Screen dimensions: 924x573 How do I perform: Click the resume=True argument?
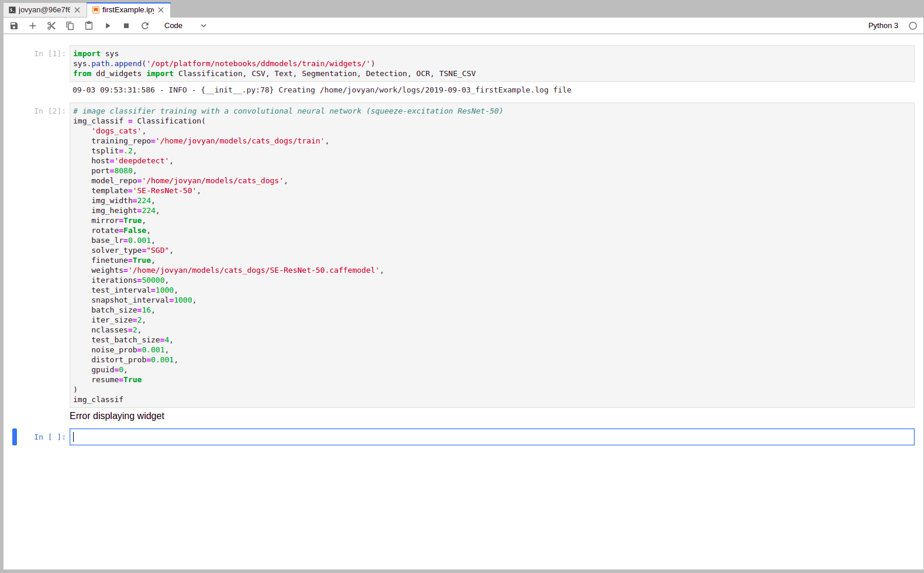tap(116, 380)
